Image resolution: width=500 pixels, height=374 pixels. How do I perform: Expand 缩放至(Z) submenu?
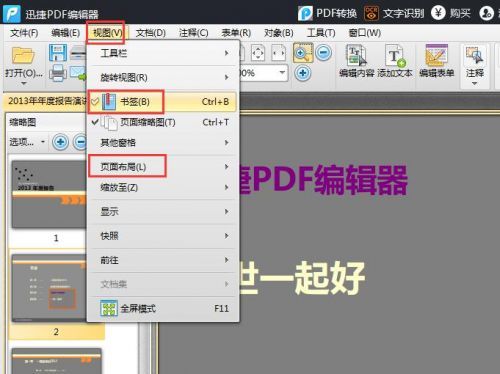163,187
